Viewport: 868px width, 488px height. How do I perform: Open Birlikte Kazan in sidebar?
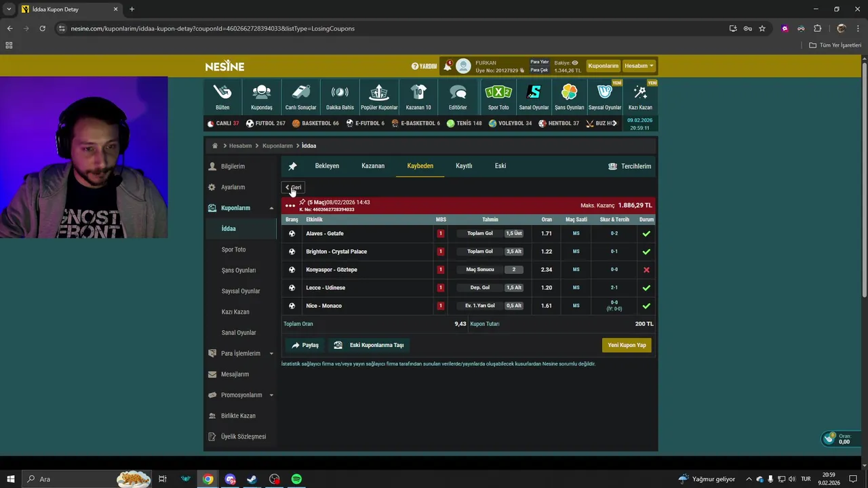[x=238, y=416]
